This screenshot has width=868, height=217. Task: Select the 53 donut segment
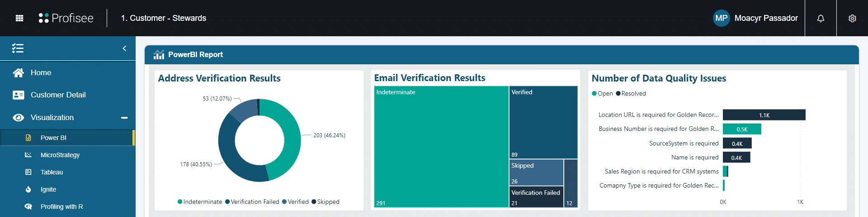(x=244, y=110)
